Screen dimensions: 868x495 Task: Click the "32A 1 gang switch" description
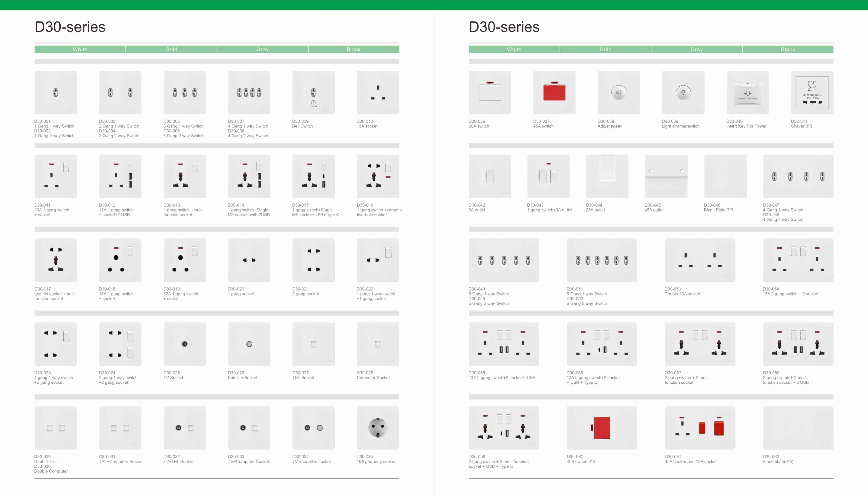[181, 294]
